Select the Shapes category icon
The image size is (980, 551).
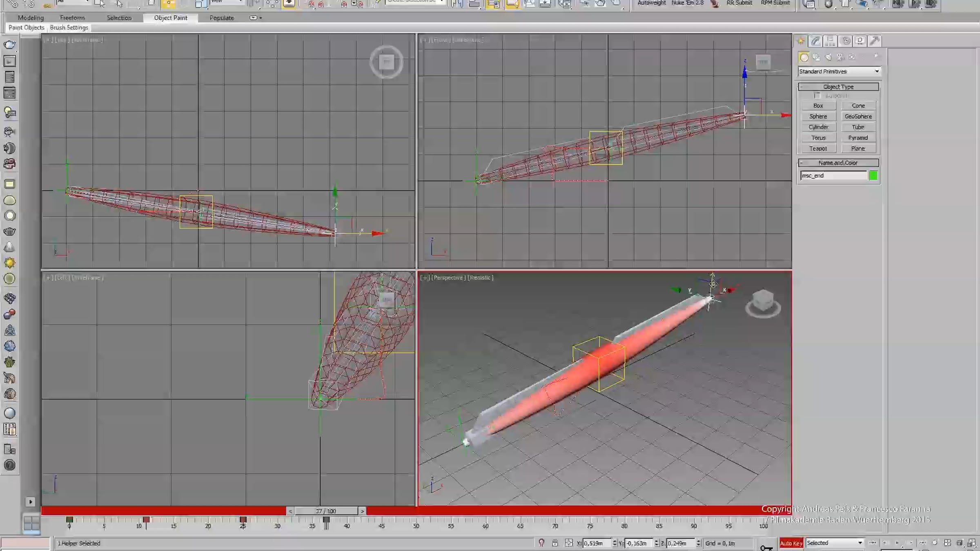point(816,57)
